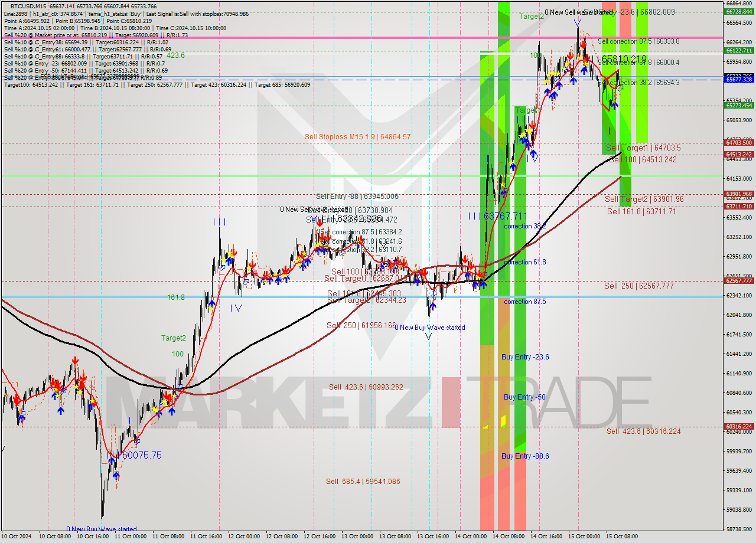Select the 'correction 38.2' label
The width and height of the screenshot is (756, 543).
[x=524, y=226]
